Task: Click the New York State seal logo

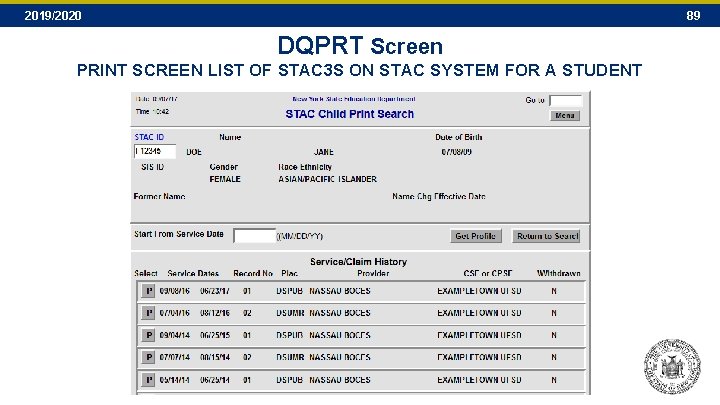Action: pos(672,366)
